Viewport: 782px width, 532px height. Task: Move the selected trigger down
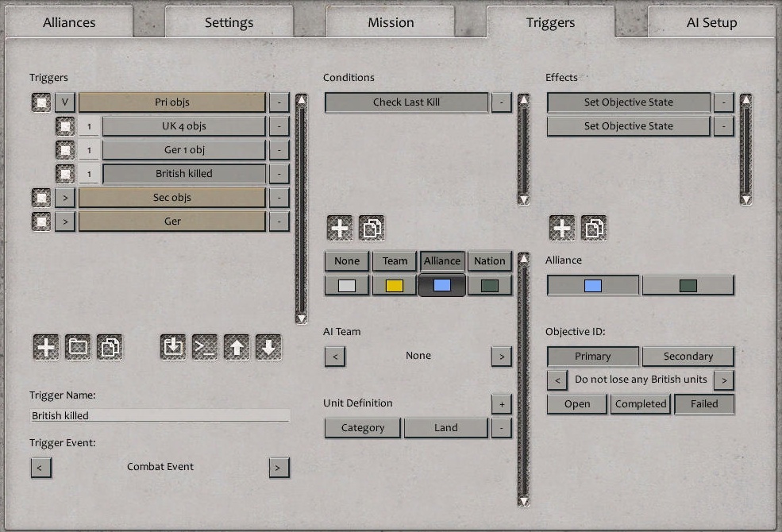268,347
